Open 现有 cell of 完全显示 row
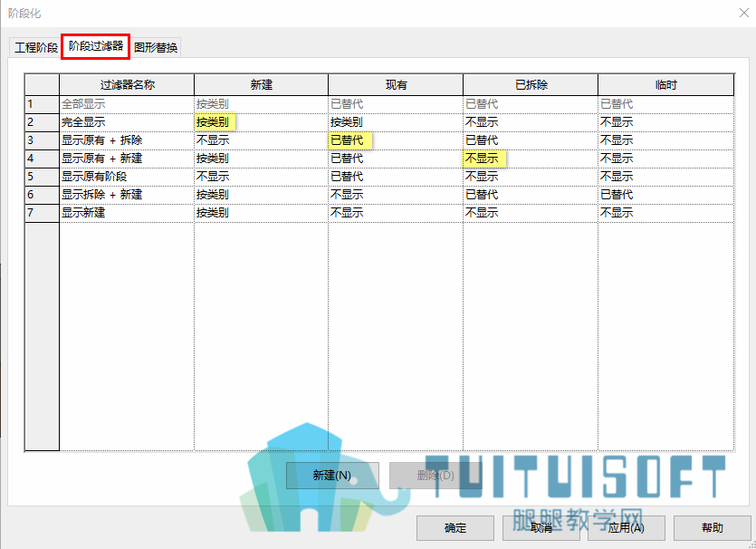The height and width of the screenshot is (549, 756). [396, 122]
